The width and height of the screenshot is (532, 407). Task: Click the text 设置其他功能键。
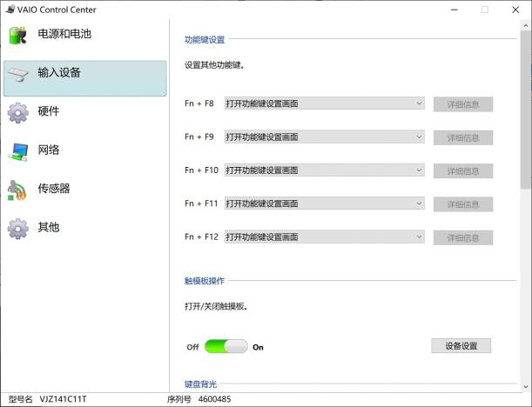pyautogui.click(x=215, y=64)
